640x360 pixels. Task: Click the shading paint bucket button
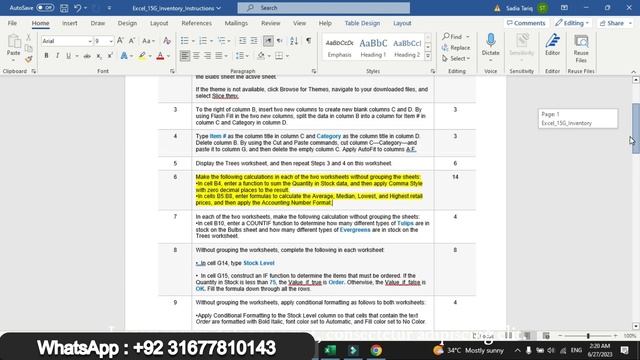coord(261,56)
